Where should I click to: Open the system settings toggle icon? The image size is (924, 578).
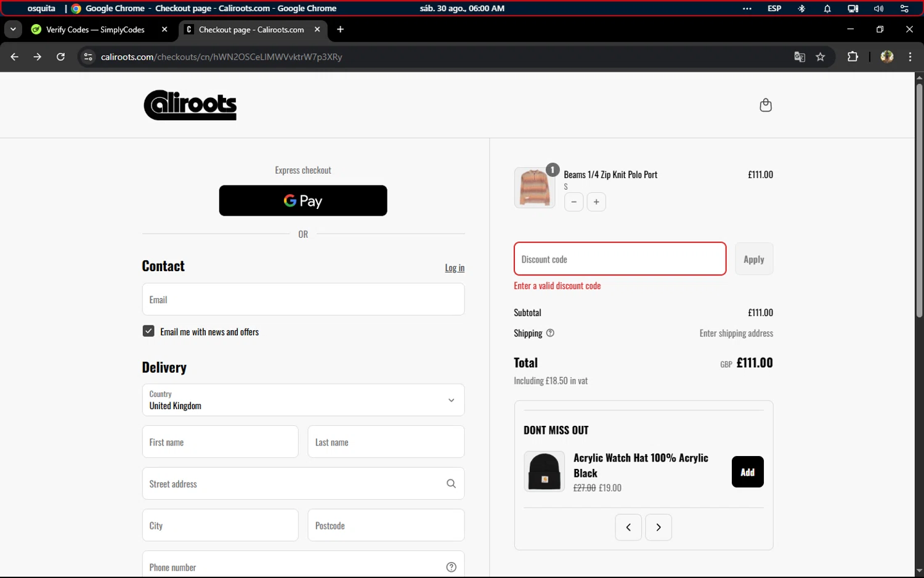click(904, 9)
